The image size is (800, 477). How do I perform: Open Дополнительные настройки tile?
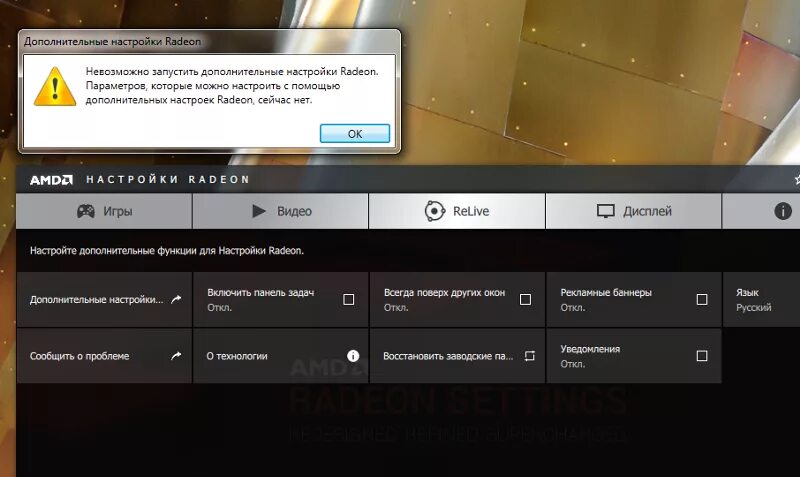click(104, 299)
